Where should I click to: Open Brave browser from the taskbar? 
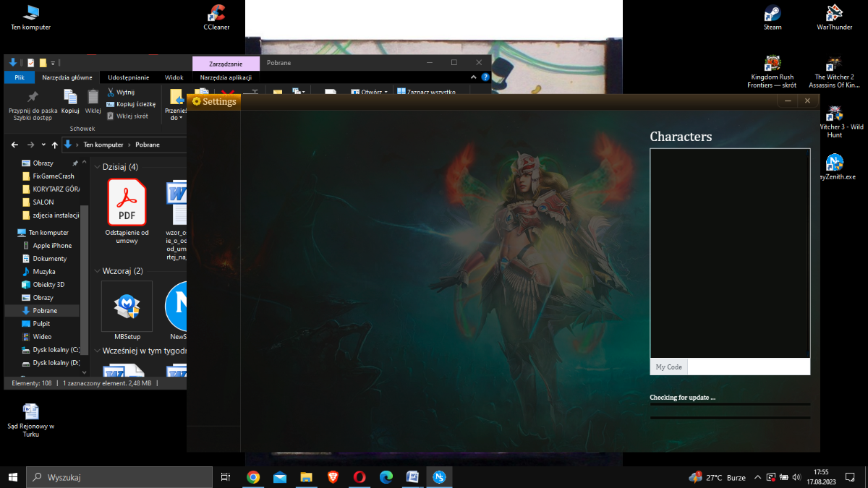pos(333,477)
